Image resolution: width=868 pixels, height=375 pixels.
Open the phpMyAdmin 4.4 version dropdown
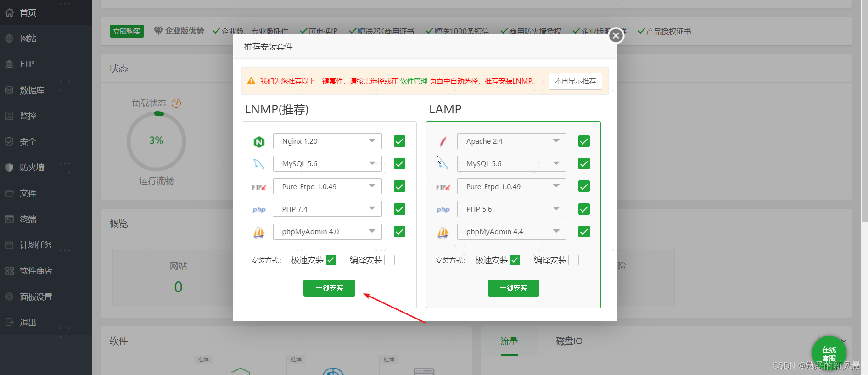coord(511,232)
